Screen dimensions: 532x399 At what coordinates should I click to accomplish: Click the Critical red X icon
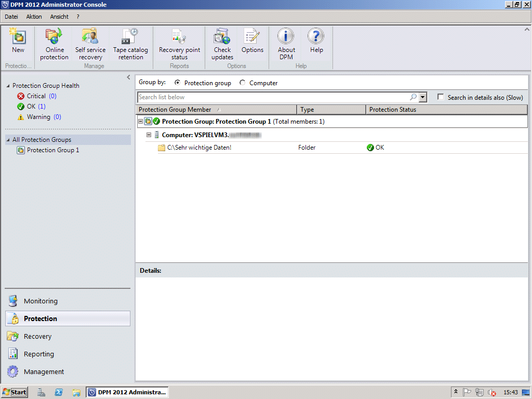pyautogui.click(x=21, y=96)
